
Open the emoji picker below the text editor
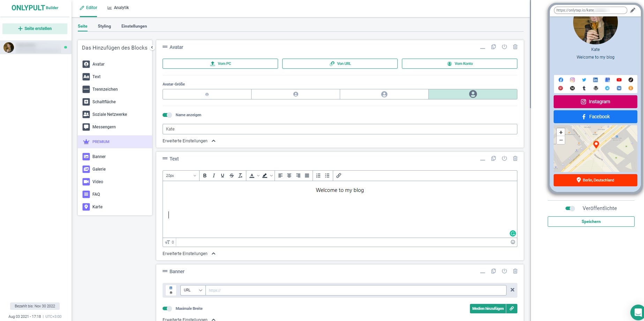[513, 242]
